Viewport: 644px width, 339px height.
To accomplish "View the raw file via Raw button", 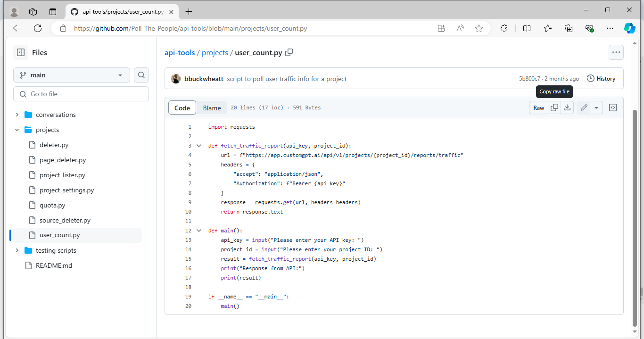I will (538, 107).
